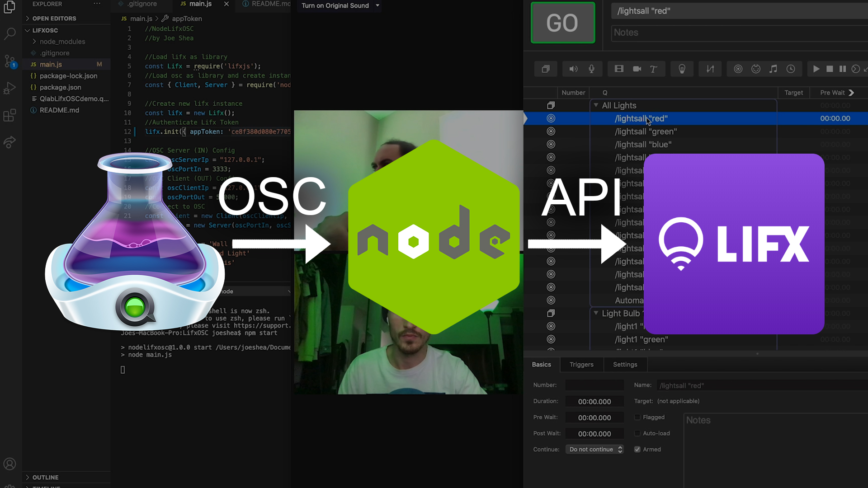This screenshot has height=488, width=868.
Task: Create a new Audio cue in QLab toolbar
Action: click(574, 69)
